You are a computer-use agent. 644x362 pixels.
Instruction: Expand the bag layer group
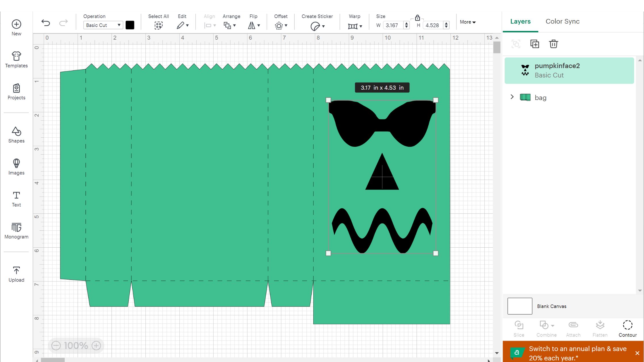(512, 97)
